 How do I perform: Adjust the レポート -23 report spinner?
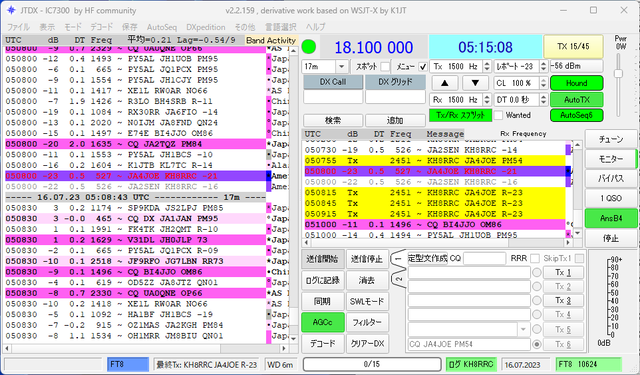[543, 66]
